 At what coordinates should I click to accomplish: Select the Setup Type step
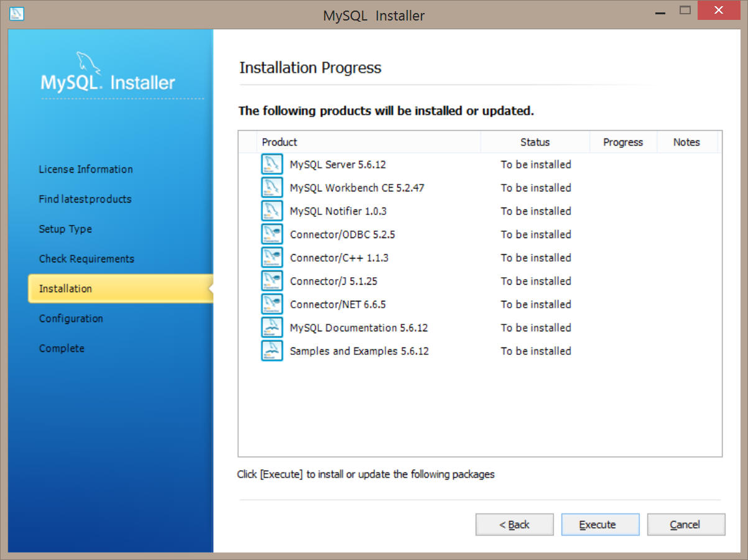(65, 229)
